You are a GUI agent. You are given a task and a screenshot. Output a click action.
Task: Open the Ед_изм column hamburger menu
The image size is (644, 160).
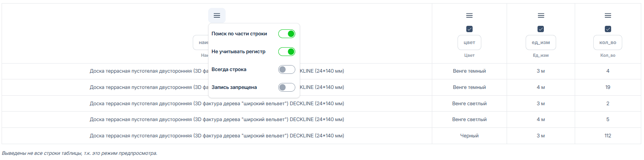[x=541, y=15]
